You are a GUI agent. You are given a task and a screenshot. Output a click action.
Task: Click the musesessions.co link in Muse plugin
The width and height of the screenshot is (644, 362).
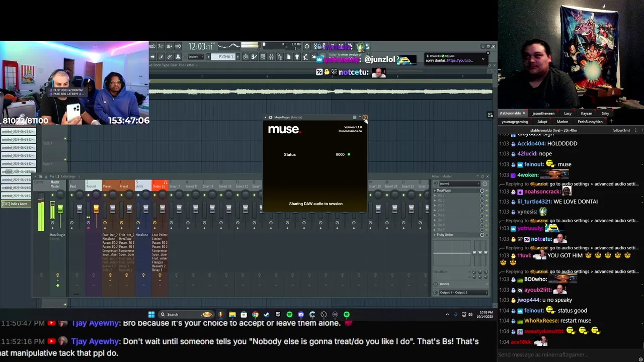(x=350, y=131)
